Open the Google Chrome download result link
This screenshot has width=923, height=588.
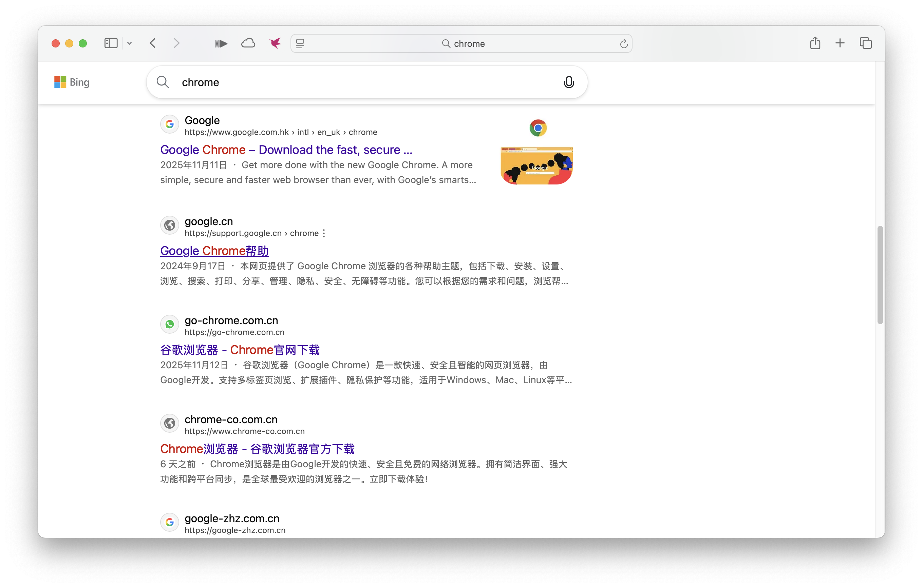(x=286, y=150)
